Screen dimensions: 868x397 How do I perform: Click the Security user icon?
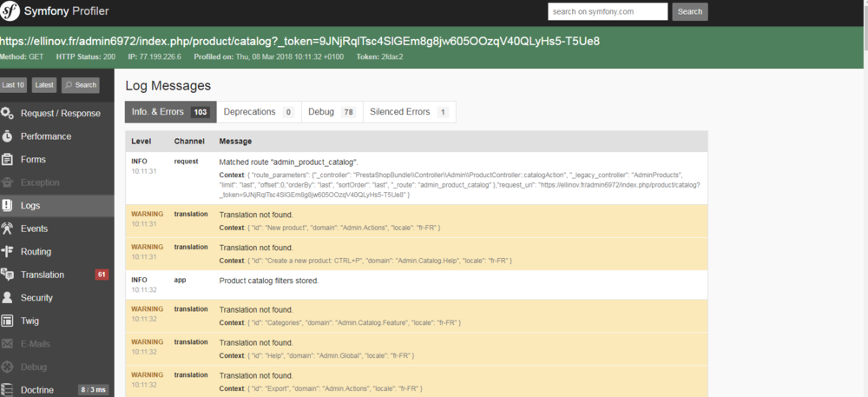(7, 298)
